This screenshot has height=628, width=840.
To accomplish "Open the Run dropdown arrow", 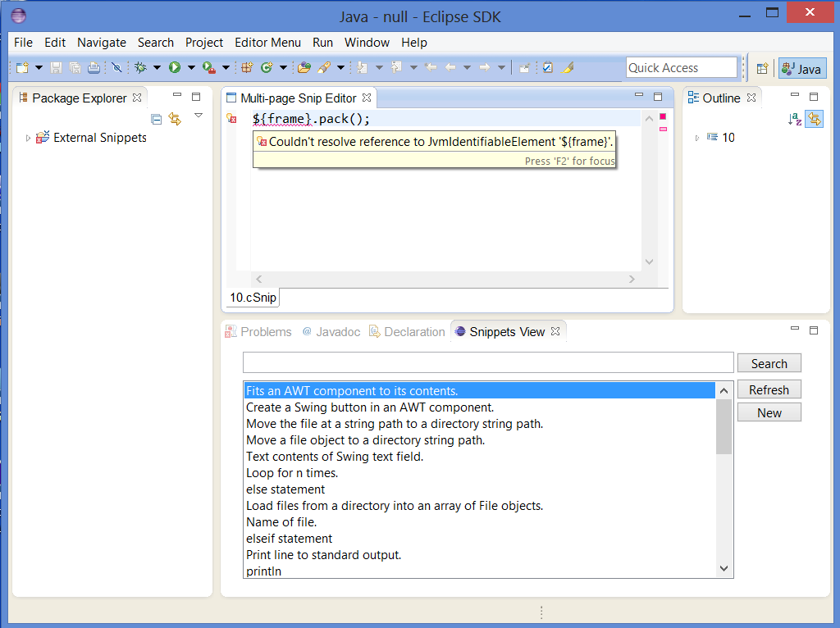I will pos(191,67).
